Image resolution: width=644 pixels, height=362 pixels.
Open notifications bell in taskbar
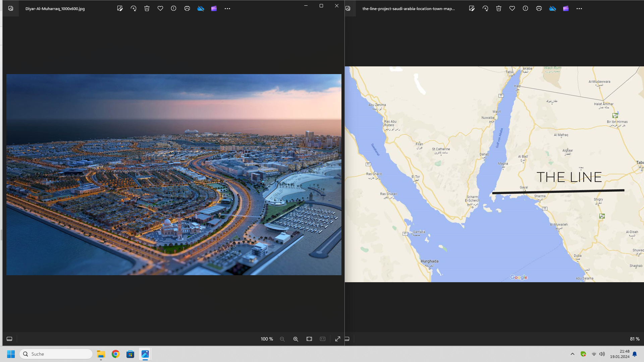[x=635, y=354]
